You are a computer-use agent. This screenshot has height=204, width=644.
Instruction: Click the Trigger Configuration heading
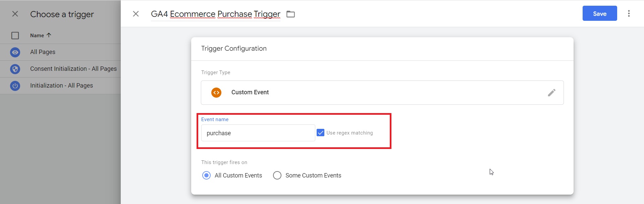point(234,48)
